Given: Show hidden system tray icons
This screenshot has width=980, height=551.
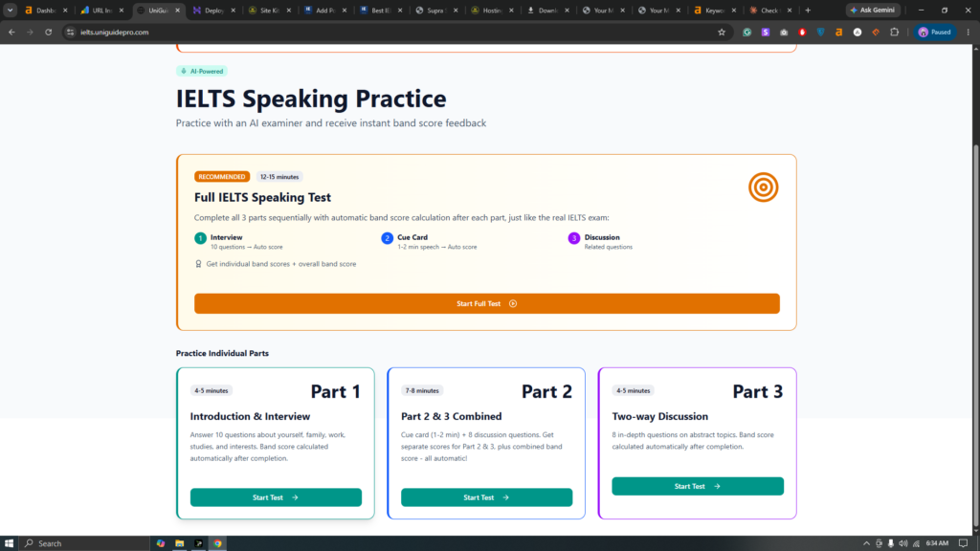Looking at the screenshot, I should (x=866, y=543).
